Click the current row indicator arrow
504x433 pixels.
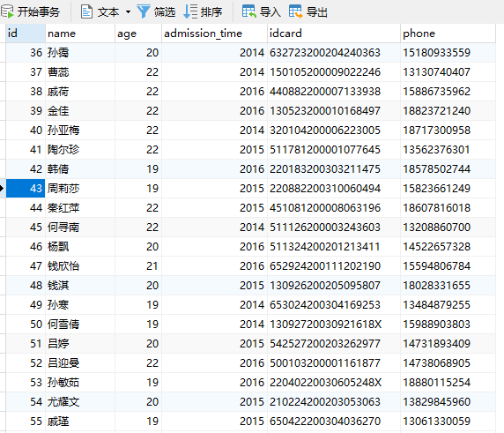coord(2,189)
